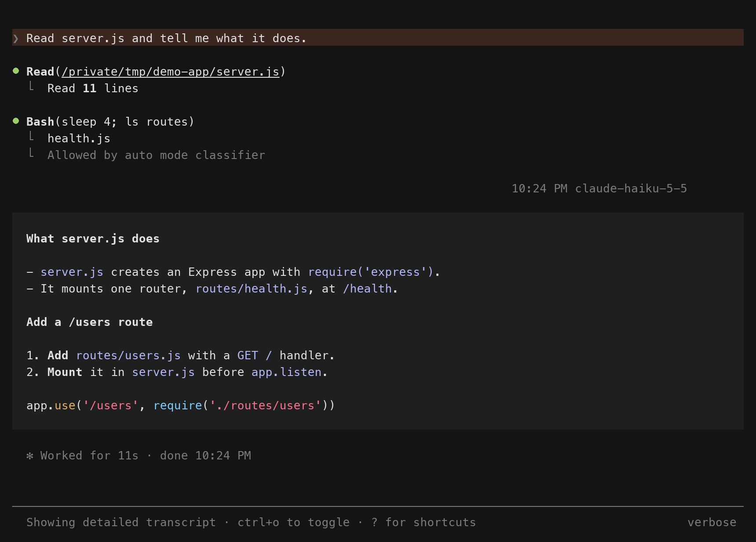Click 'Allowed by auto mode classifier' note
Screen dimensions: 756x542
pyautogui.click(x=156, y=155)
